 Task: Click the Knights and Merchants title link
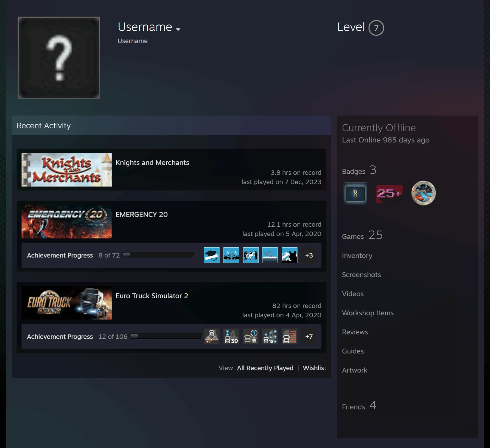[152, 163]
